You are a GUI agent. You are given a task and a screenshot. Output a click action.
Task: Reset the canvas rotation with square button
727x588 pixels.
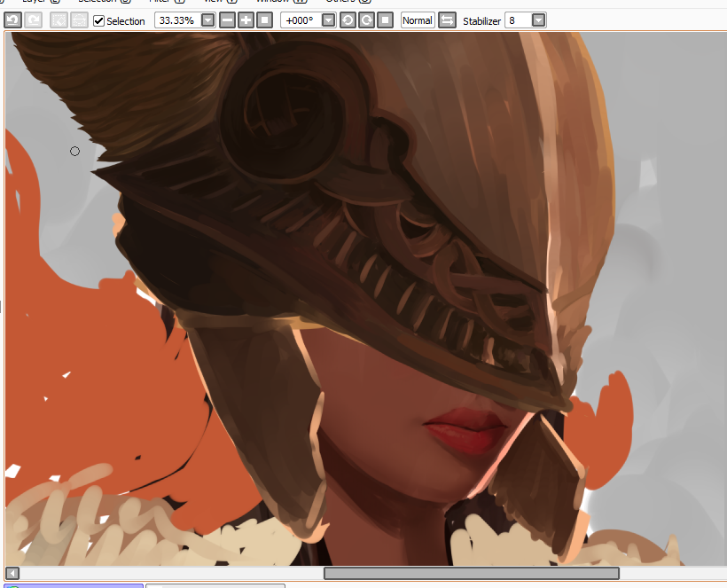click(x=386, y=20)
